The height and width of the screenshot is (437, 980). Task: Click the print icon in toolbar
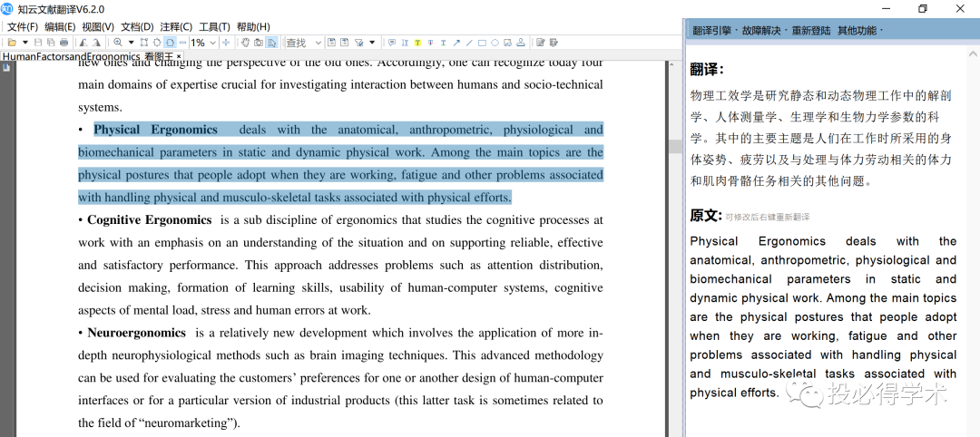[x=64, y=43]
